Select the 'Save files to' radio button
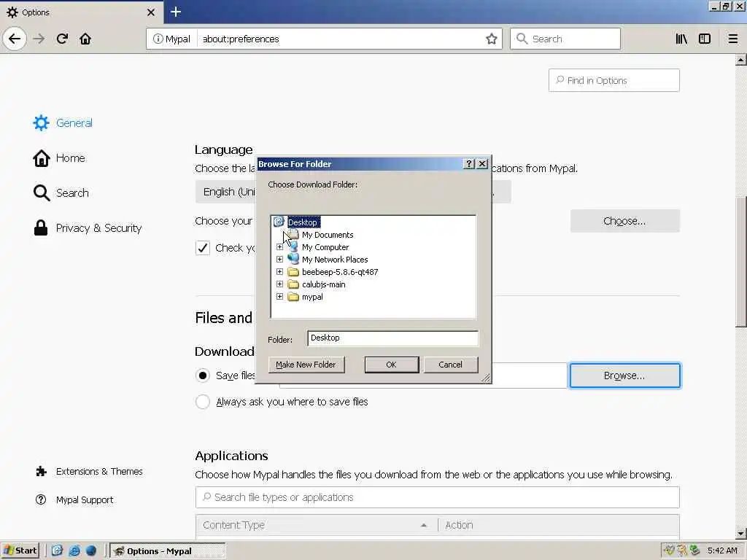 (203, 376)
